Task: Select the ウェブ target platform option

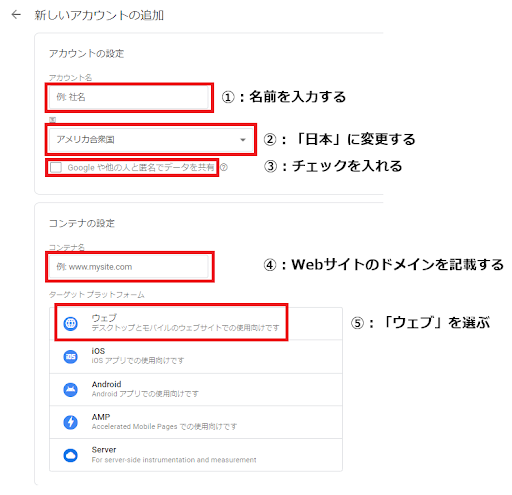Action: pos(196,323)
